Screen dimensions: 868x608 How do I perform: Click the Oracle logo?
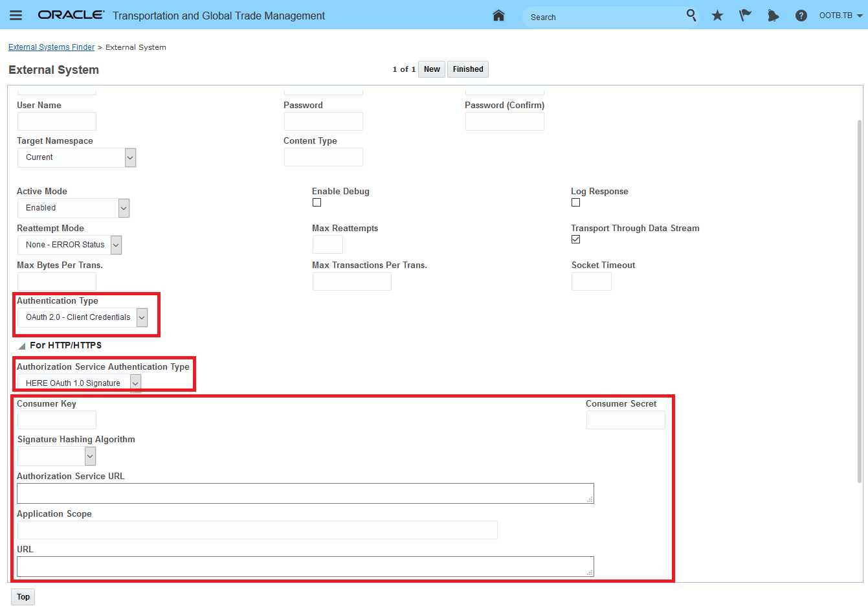click(x=71, y=15)
